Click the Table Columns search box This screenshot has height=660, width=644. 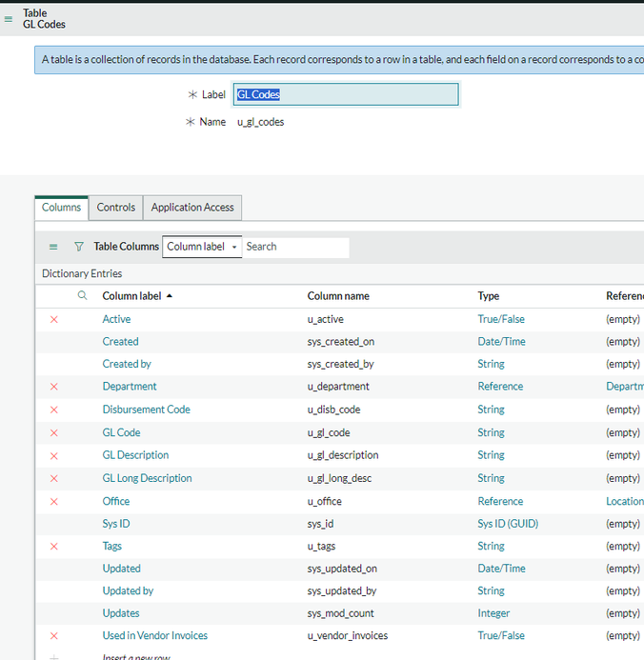point(295,247)
